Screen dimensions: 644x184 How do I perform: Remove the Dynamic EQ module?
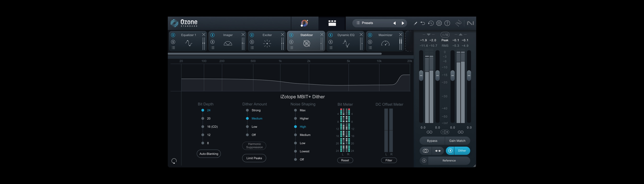(x=361, y=35)
